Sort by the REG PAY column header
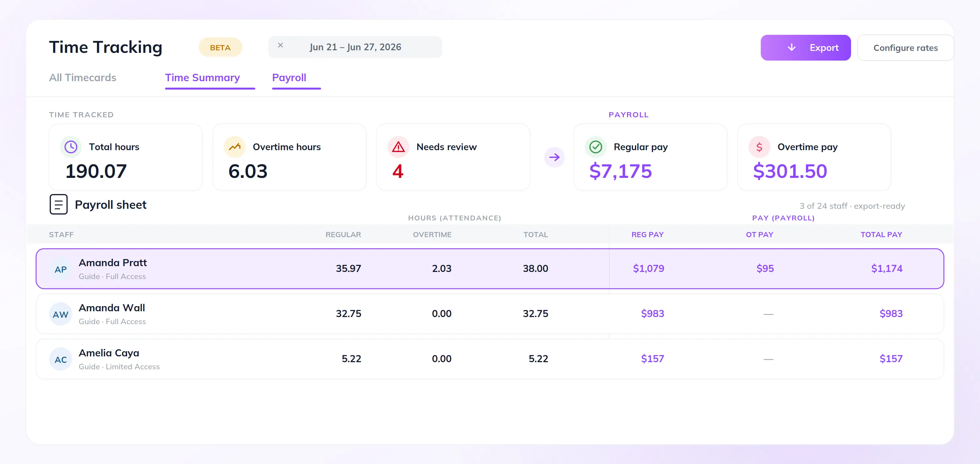 point(648,235)
